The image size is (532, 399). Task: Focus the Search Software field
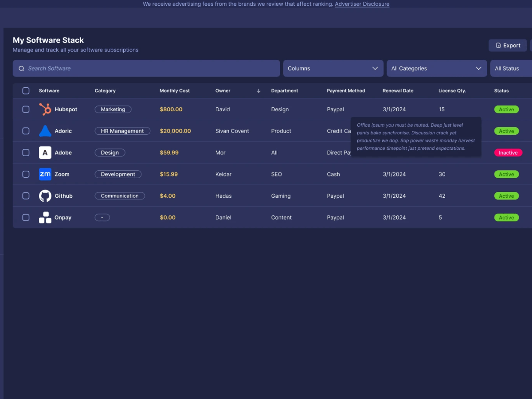[x=146, y=68]
